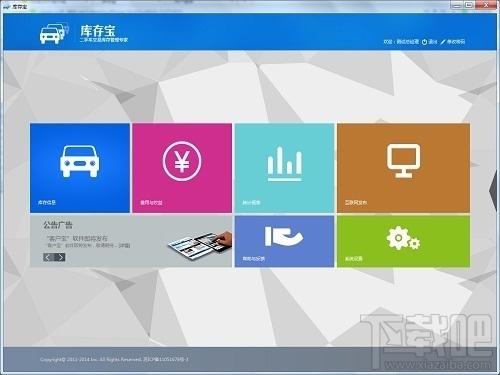Maximize the 库存宝 window

[x=469, y=5]
